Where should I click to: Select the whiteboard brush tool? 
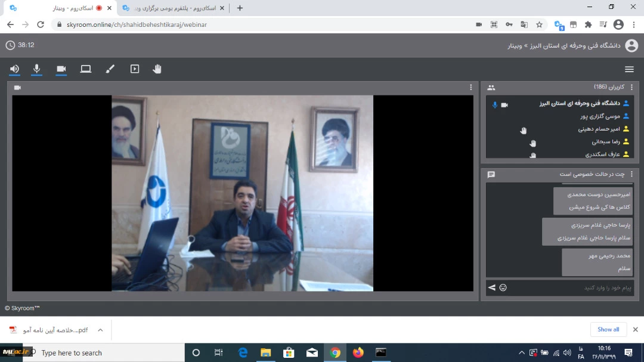[x=110, y=69]
